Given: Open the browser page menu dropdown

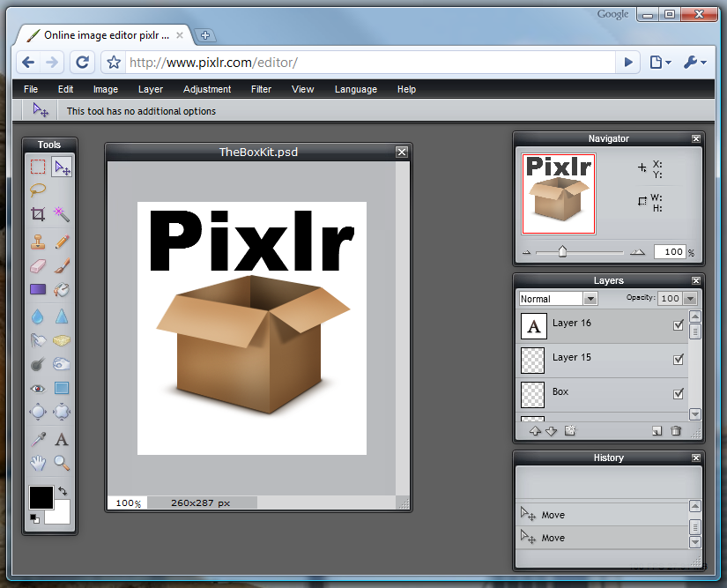Looking at the screenshot, I should (660, 63).
